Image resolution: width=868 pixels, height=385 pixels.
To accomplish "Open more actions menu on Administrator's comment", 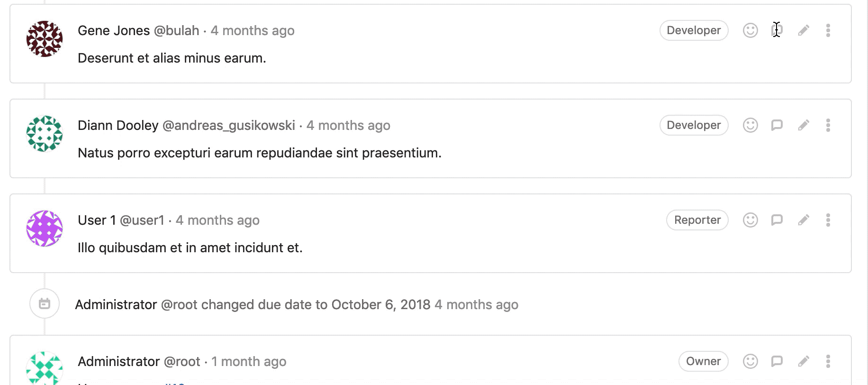I will (828, 361).
